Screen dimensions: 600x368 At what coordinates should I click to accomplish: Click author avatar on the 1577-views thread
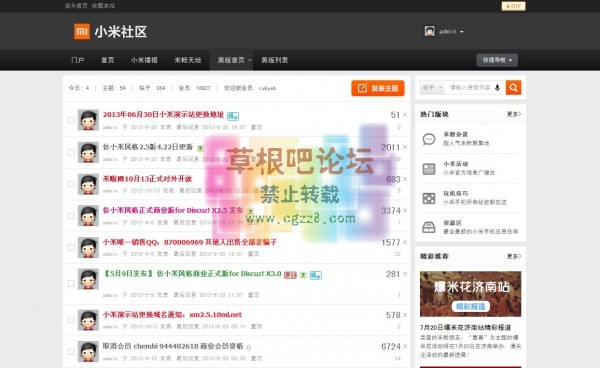pyautogui.click(x=88, y=248)
